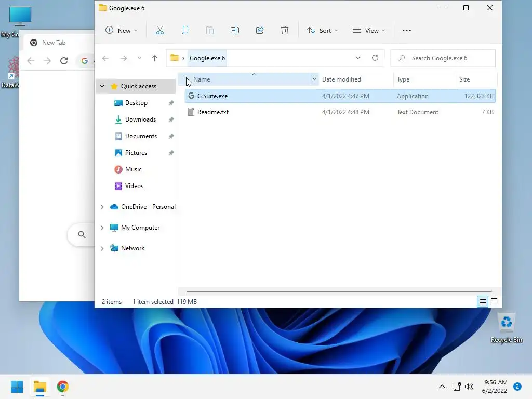
Task: Click Google.exe 6 breadcrumb segment
Action: coord(207,58)
